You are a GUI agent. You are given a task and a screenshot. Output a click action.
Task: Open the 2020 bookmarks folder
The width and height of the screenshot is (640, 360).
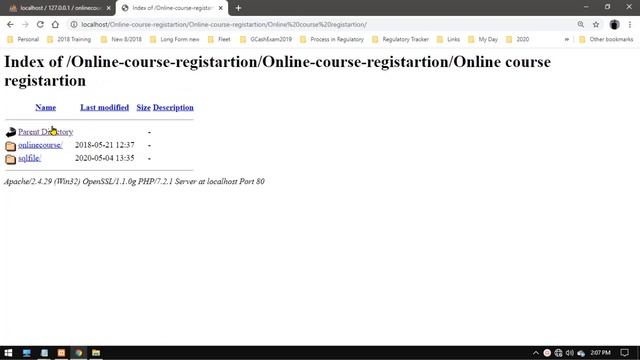tap(517, 39)
